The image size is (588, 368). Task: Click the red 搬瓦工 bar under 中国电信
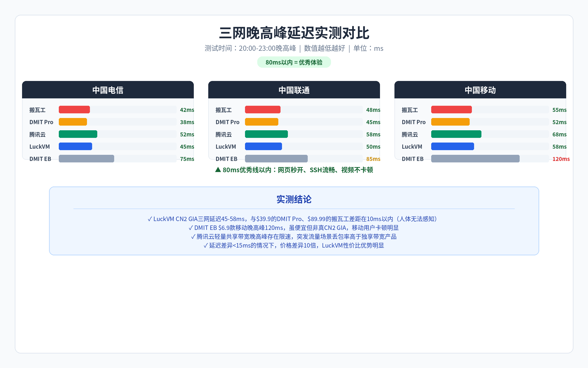click(74, 110)
